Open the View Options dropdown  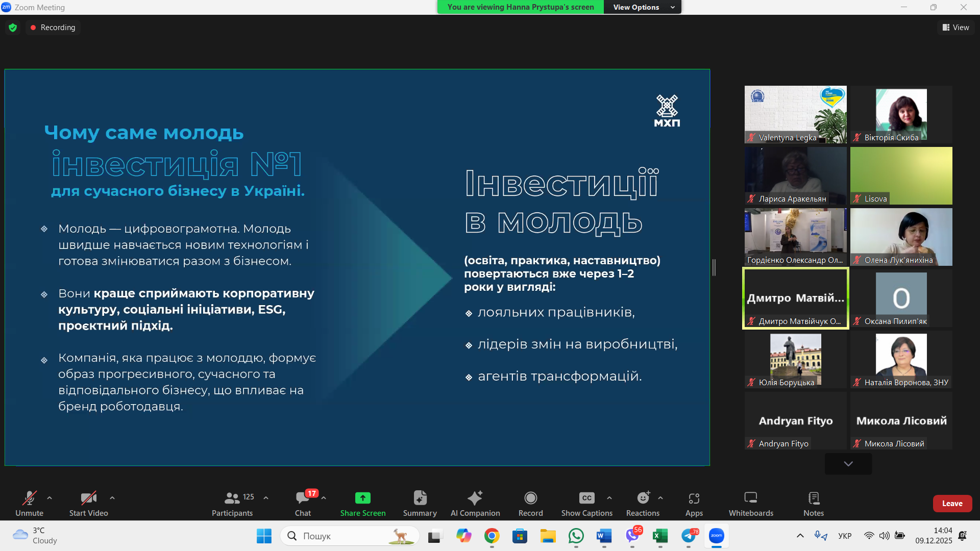(x=642, y=7)
